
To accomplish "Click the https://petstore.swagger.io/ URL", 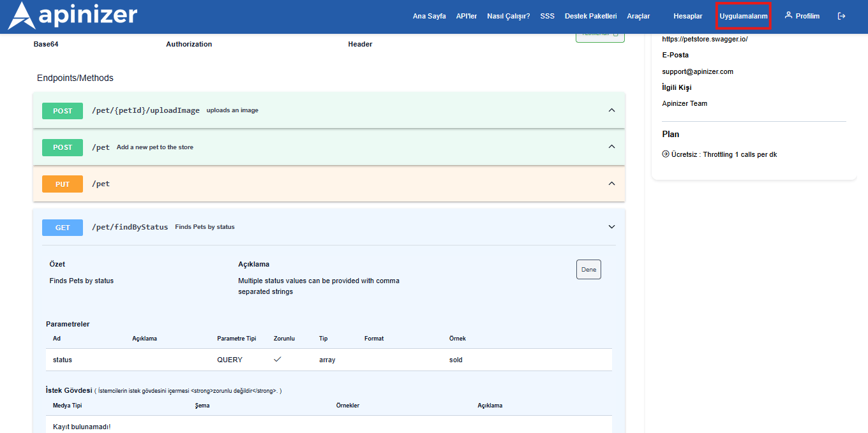I will (705, 39).
